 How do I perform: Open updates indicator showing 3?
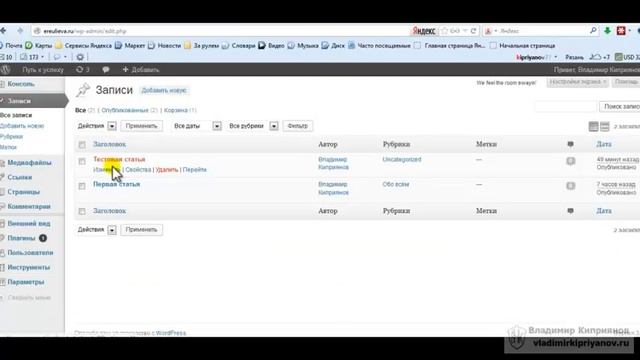click(82, 69)
